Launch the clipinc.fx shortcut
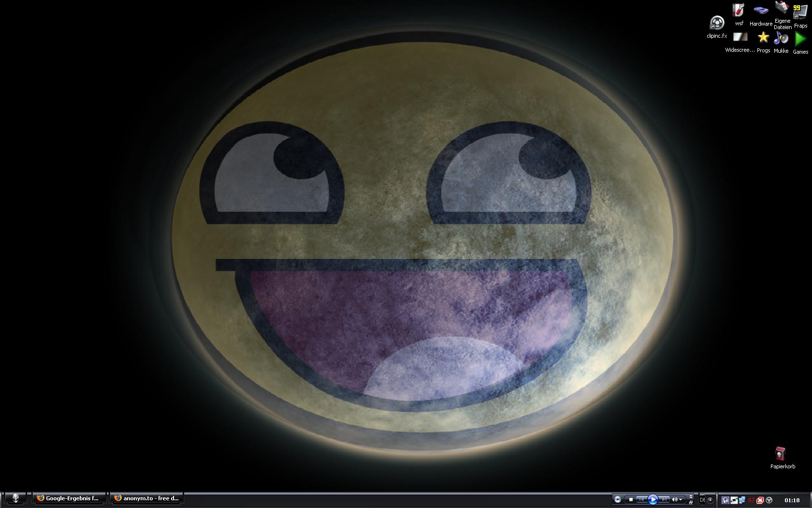812x508 pixels. pyautogui.click(x=717, y=23)
